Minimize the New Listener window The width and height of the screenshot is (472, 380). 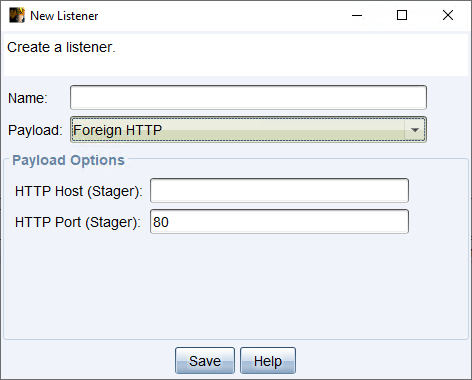coord(357,15)
